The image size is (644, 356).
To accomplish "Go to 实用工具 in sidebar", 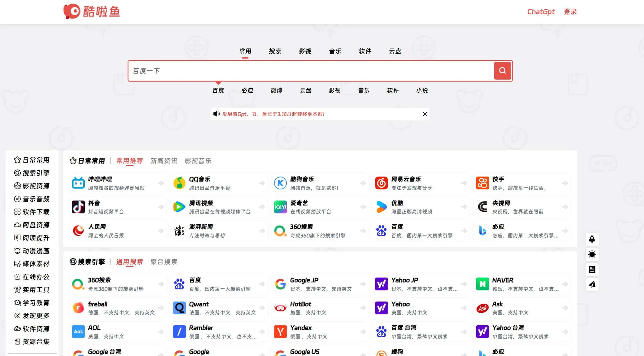I will [x=32, y=290].
